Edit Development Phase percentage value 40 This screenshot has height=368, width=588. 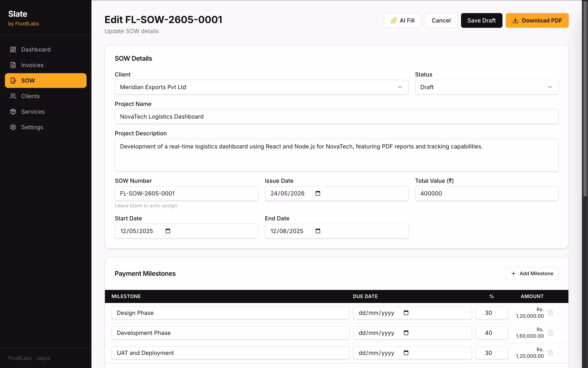492,333
